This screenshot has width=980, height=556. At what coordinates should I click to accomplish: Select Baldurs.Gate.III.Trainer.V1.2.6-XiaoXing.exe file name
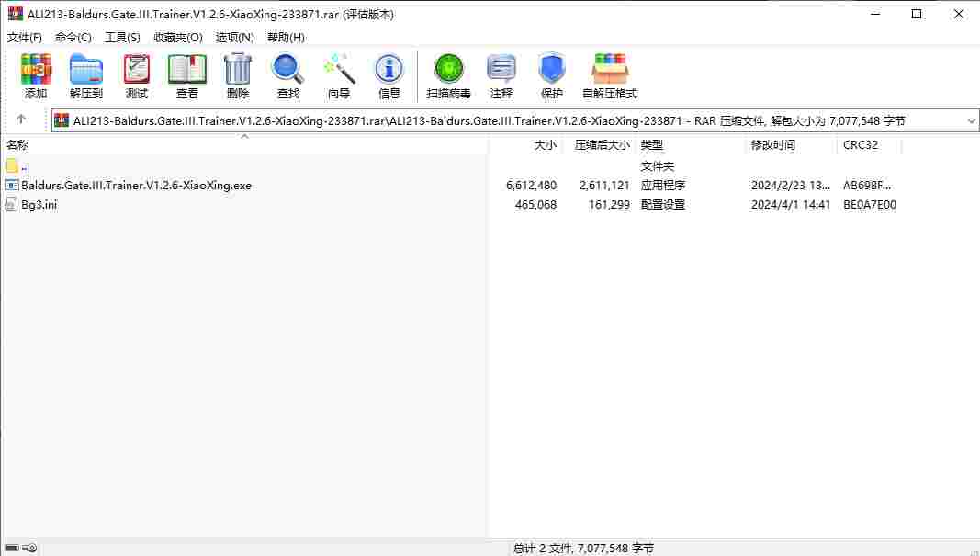136,186
